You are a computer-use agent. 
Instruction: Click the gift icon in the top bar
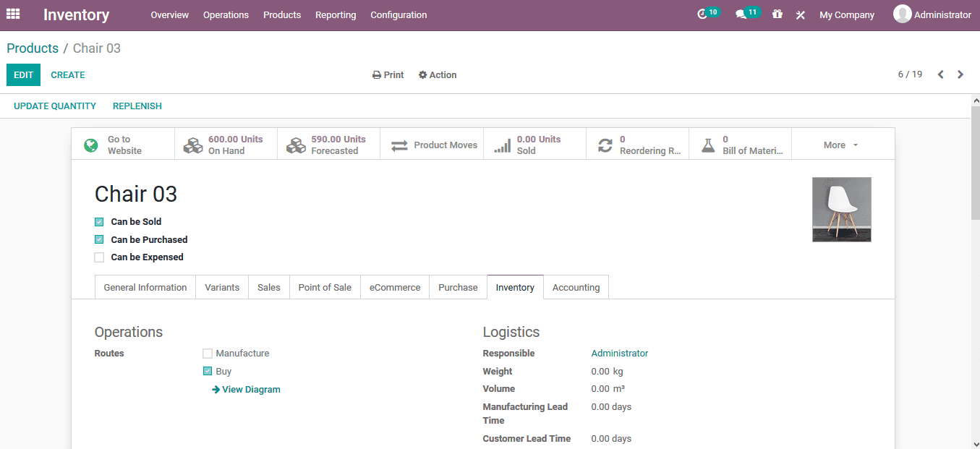[777, 14]
